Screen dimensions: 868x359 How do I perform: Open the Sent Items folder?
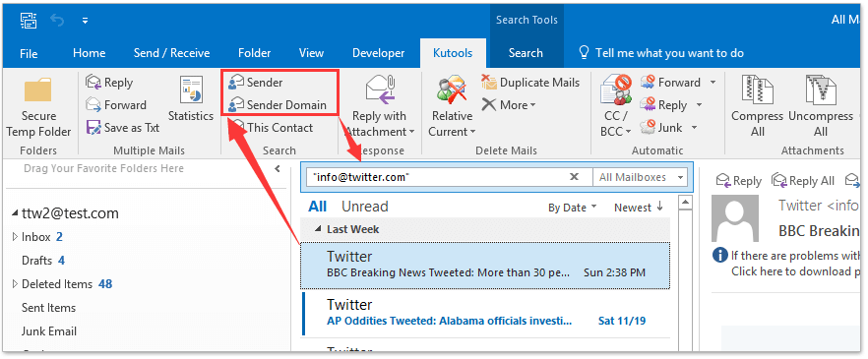49,308
